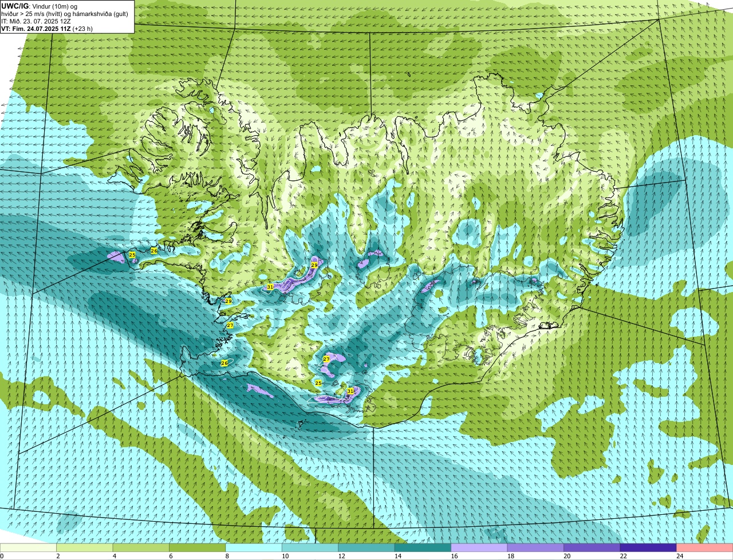Screen dimensions: 733x560
Task: Select the '24' tick label on the legend
Action: (679, 556)
